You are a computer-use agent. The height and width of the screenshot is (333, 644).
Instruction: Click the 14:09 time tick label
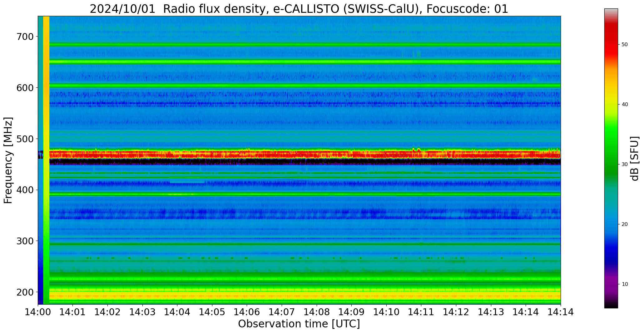pos(352,312)
